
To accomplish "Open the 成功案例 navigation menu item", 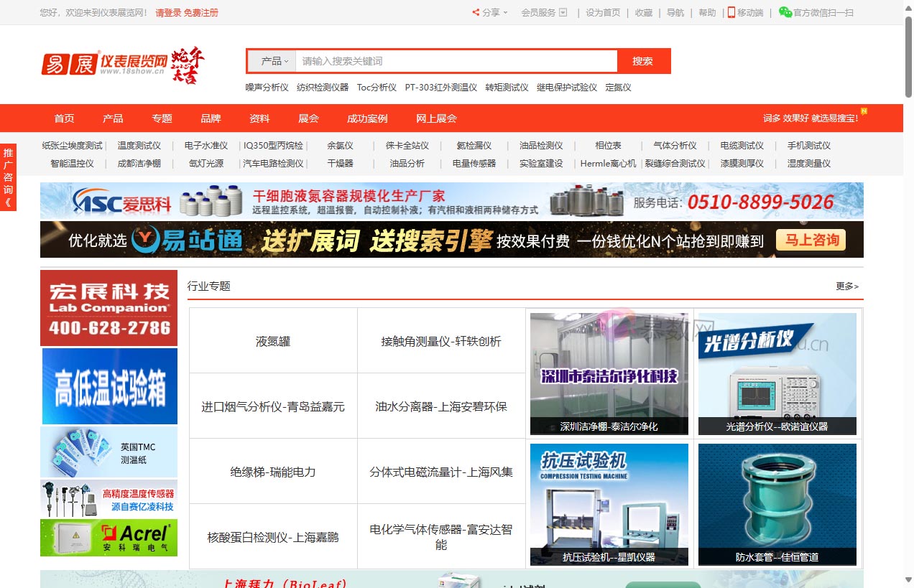I will (x=366, y=118).
